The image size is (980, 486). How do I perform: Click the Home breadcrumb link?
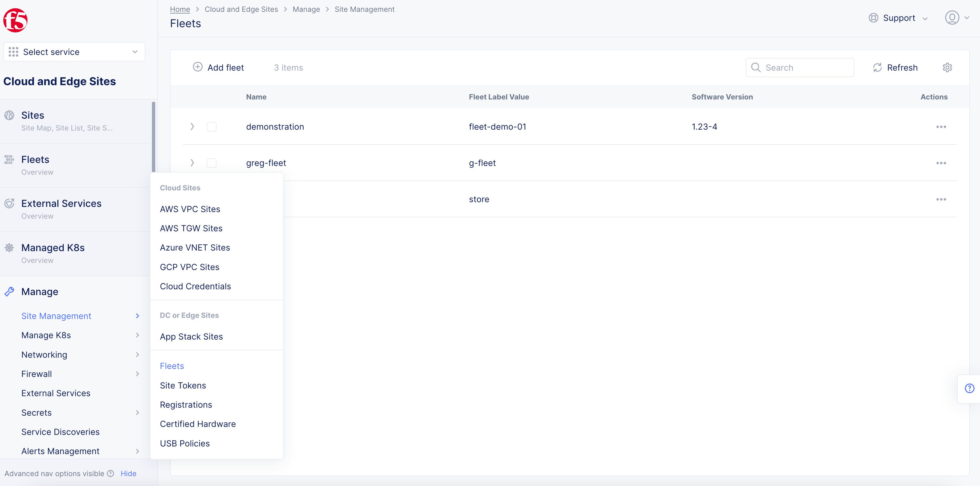(x=180, y=9)
